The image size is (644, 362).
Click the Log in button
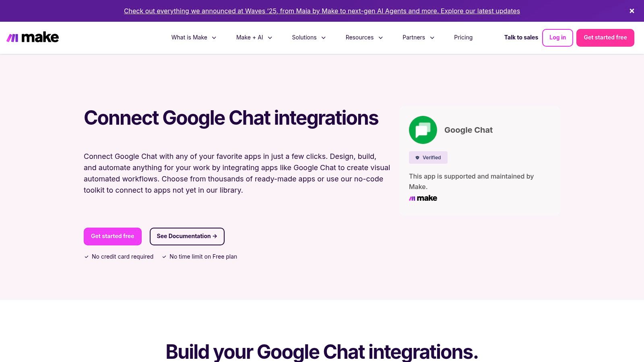(557, 37)
